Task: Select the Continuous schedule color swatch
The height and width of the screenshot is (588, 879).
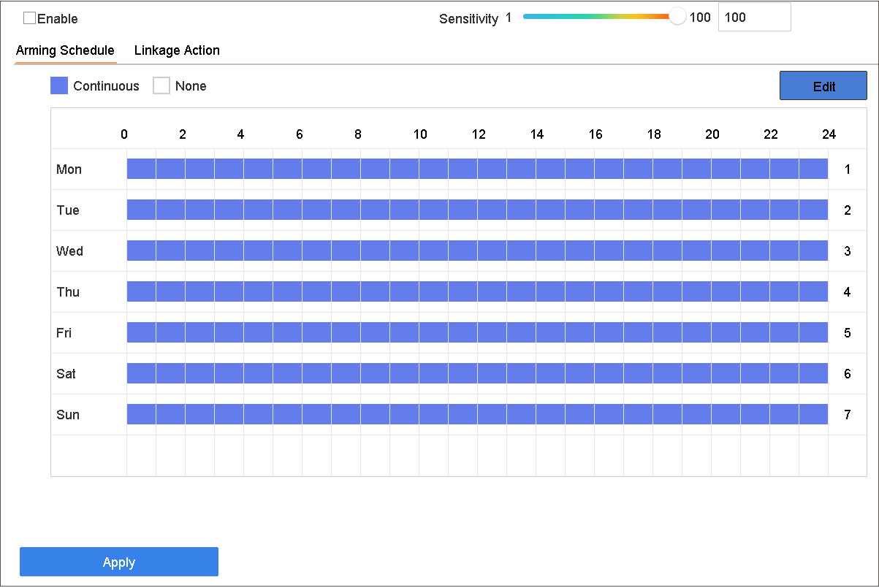Action: pos(59,85)
